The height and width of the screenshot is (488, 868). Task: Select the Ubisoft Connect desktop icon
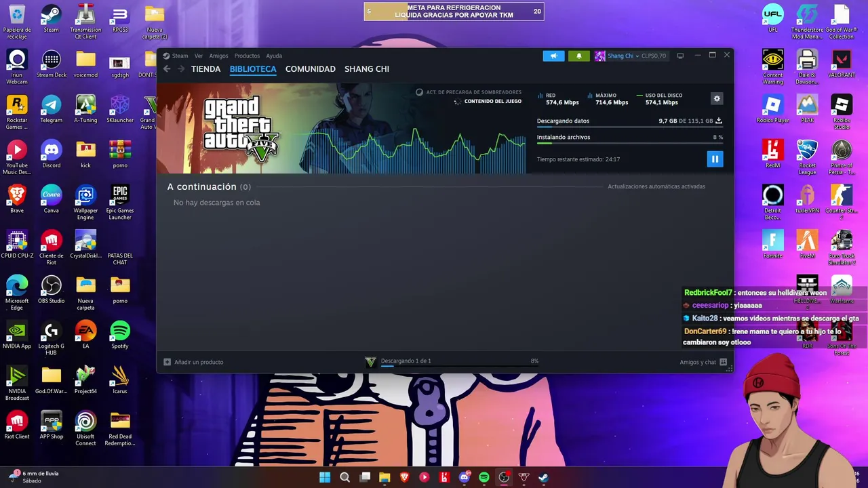(85, 428)
